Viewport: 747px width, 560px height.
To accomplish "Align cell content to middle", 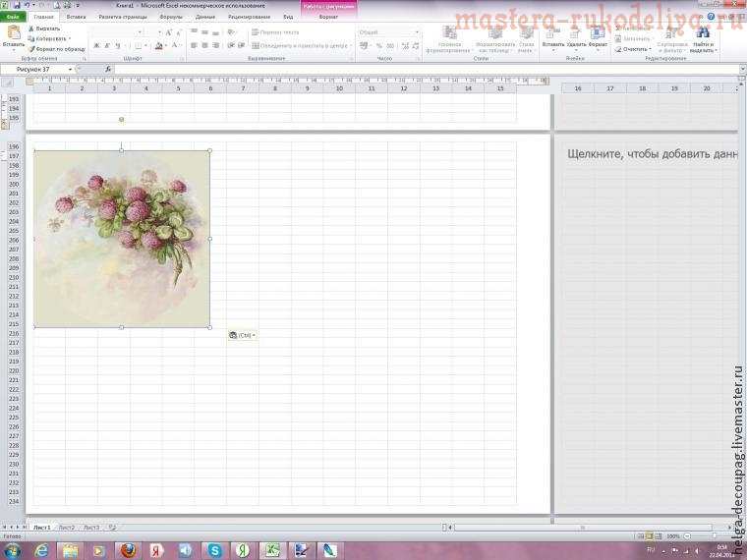I will coord(204,32).
